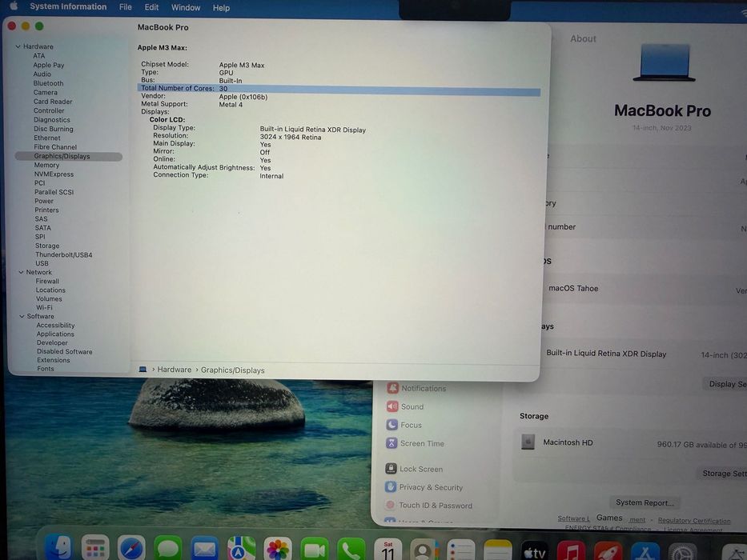
Task: Click the red rocket app Dock icon
Action: coord(608,553)
